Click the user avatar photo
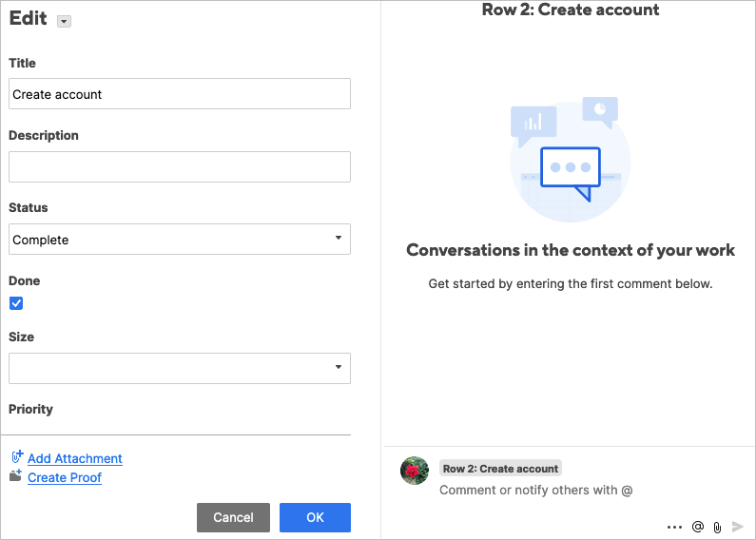The image size is (756, 540). (x=414, y=471)
